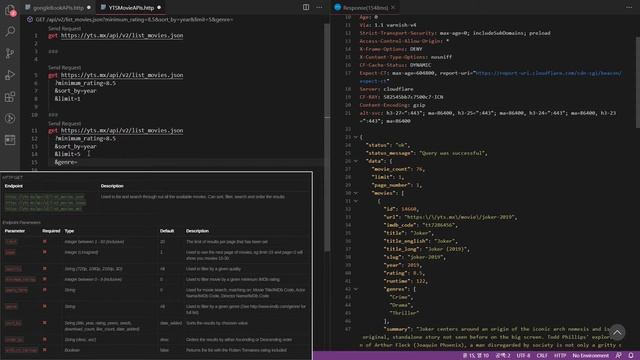
Task: Click Send Request above line 5
Action: pos(64,67)
